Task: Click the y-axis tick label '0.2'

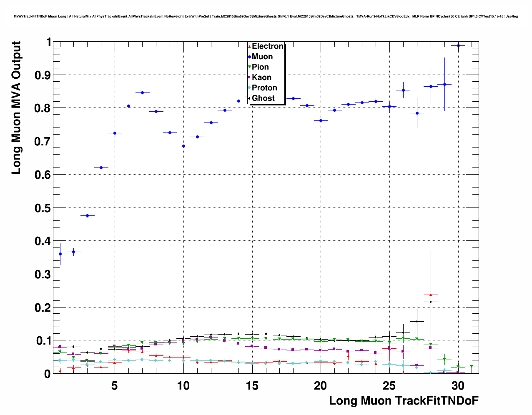Action: [43, 307]
